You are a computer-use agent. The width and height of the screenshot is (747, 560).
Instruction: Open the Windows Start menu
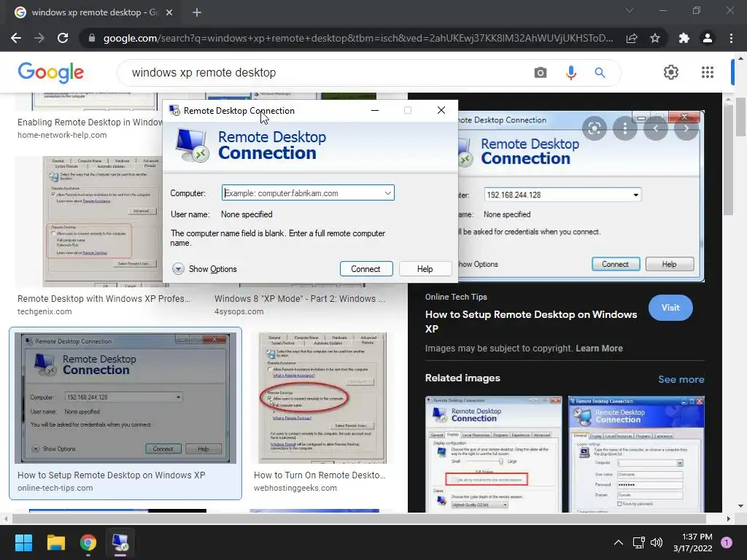point(23,542)
